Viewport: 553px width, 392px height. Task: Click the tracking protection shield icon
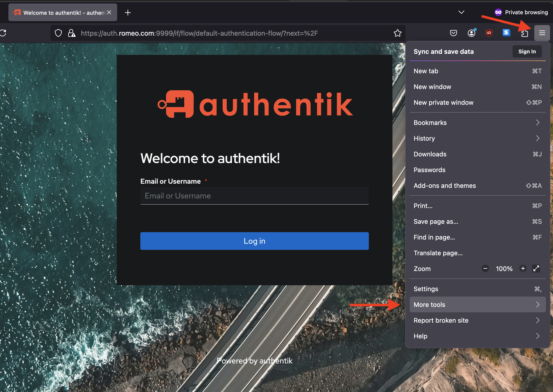pos(58,33)
